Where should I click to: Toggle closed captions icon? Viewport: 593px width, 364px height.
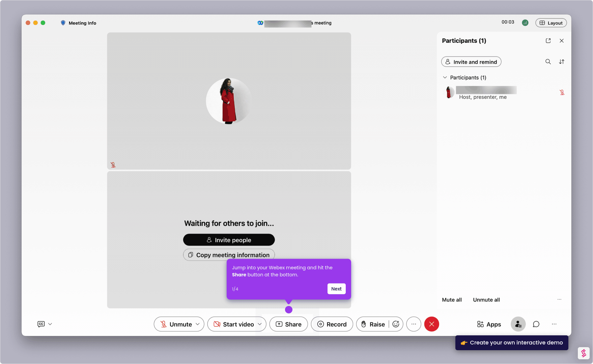tap(41, 324)
